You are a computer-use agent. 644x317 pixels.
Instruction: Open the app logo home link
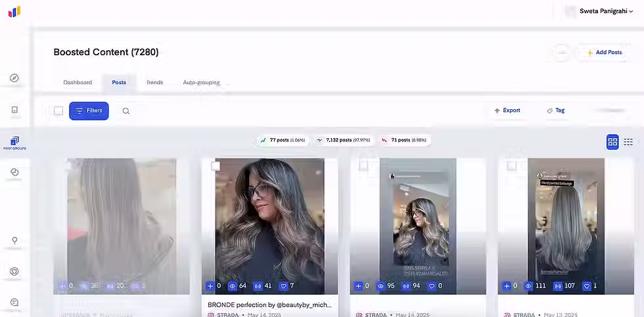pyautogui.click(x=14, y=12)
